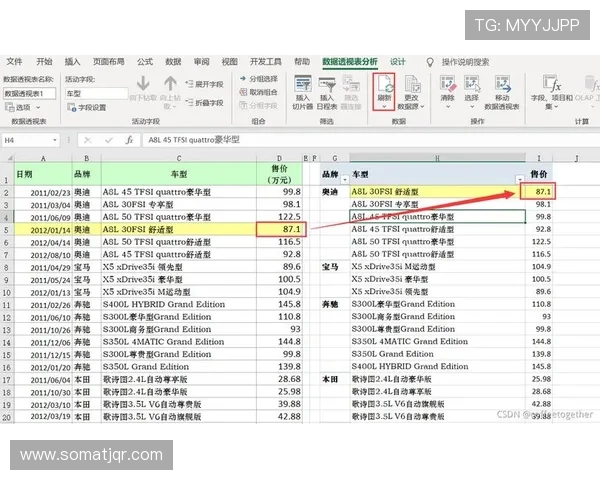The width and height of the screenshot is (600, 480).
Task: Select the 日期 header cell
Action: coord(43,174)
